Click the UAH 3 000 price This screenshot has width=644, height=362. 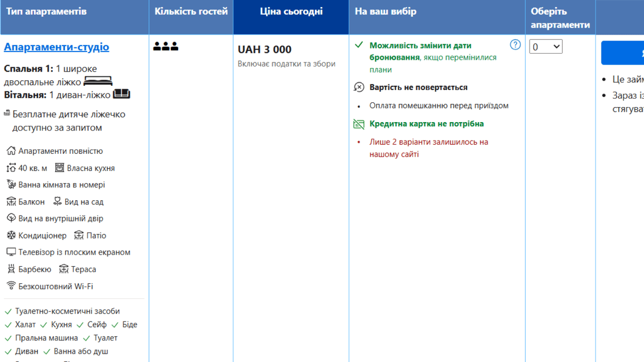click(264, 49)
